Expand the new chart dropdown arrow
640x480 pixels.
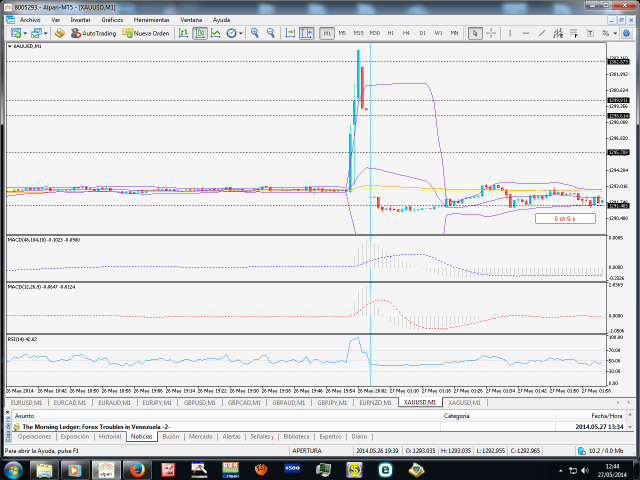click(23, 33)
